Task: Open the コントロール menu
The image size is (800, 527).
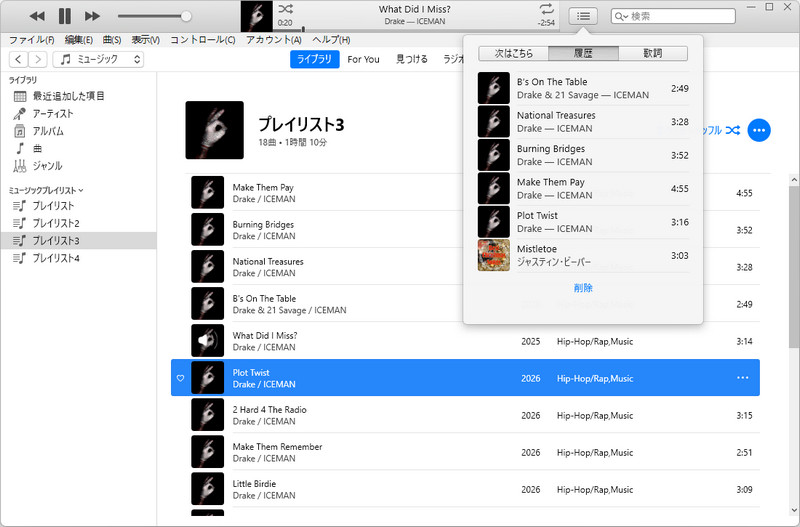Action: click(203, 40)
